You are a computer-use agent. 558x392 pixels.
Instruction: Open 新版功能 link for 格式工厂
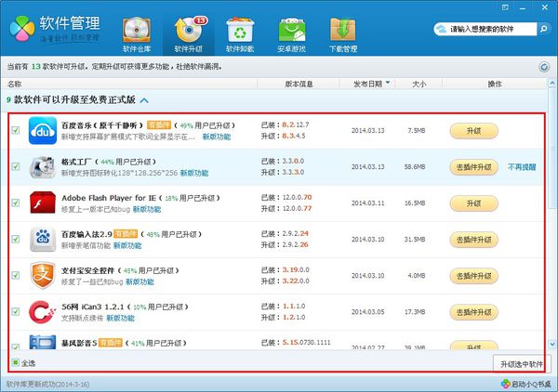[x=194, y=173]
